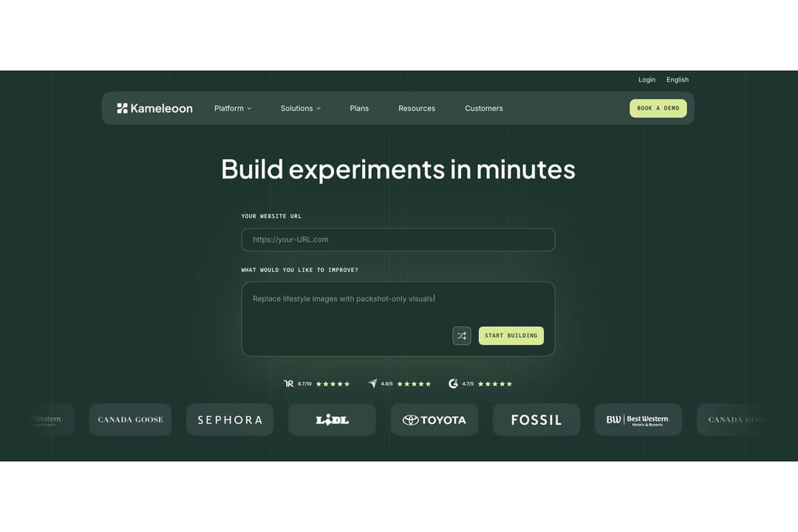798x532 pixels.
Task: Click the stars beside the 4.7/5 rating
Action: coord(494,384)
